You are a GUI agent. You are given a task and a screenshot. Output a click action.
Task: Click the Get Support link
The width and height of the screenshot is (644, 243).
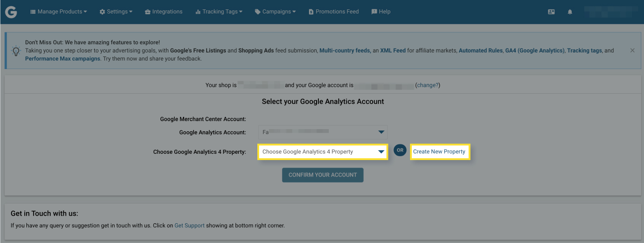pyautogui.click(x=190, y=226)
